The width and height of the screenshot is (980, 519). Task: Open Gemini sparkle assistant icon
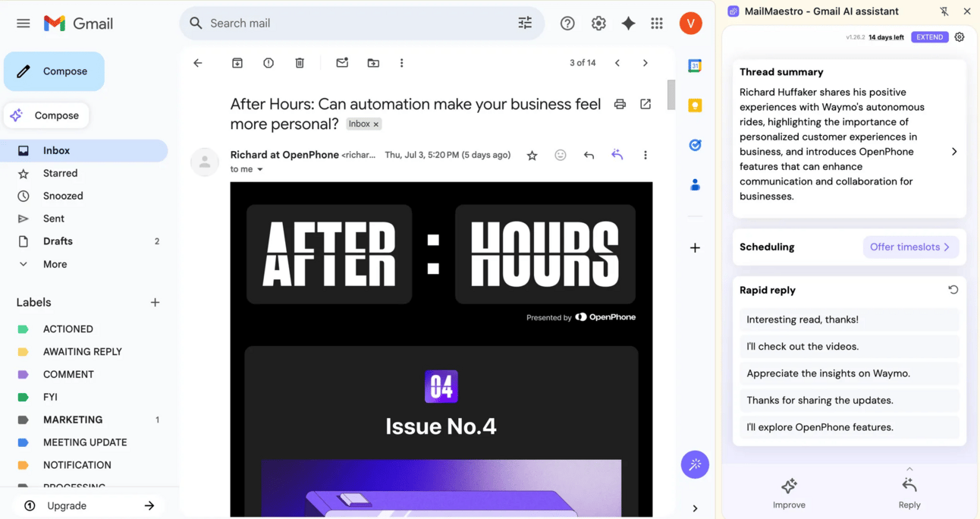point(628,24)
